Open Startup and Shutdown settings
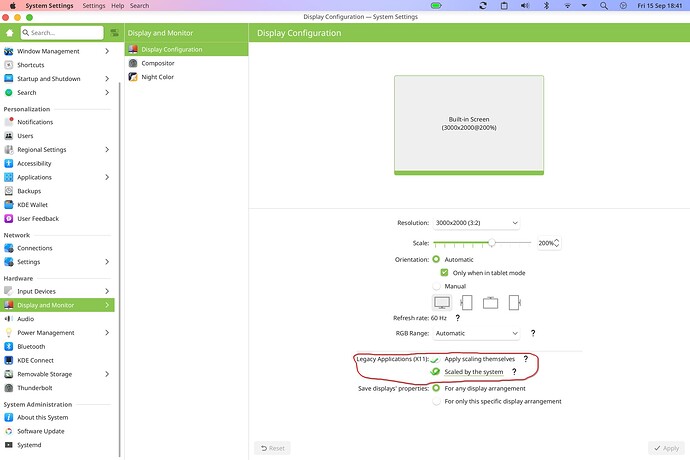This screenshot has width=690, height=460. click(x=57, y=78)
